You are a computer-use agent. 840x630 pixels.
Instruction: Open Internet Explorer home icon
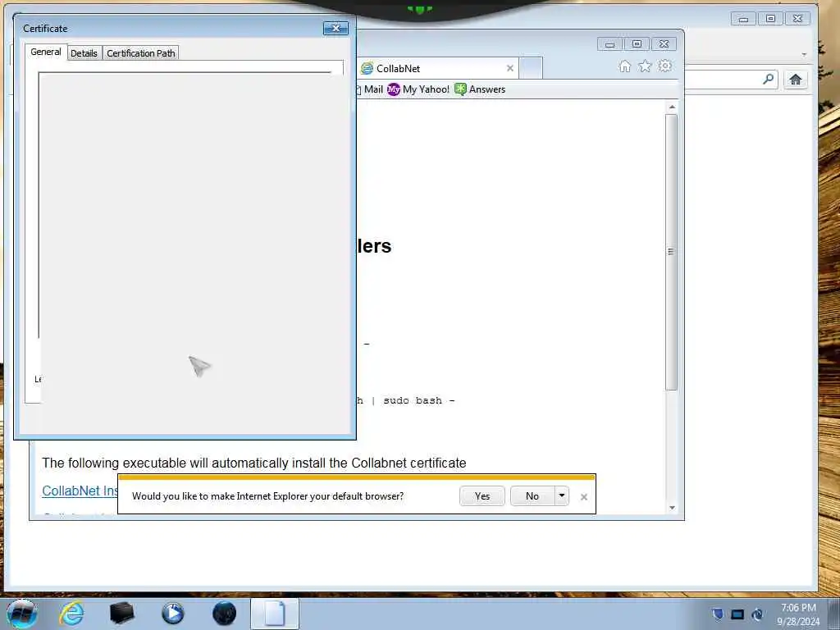pyautogui.click(x=624, y=66)
